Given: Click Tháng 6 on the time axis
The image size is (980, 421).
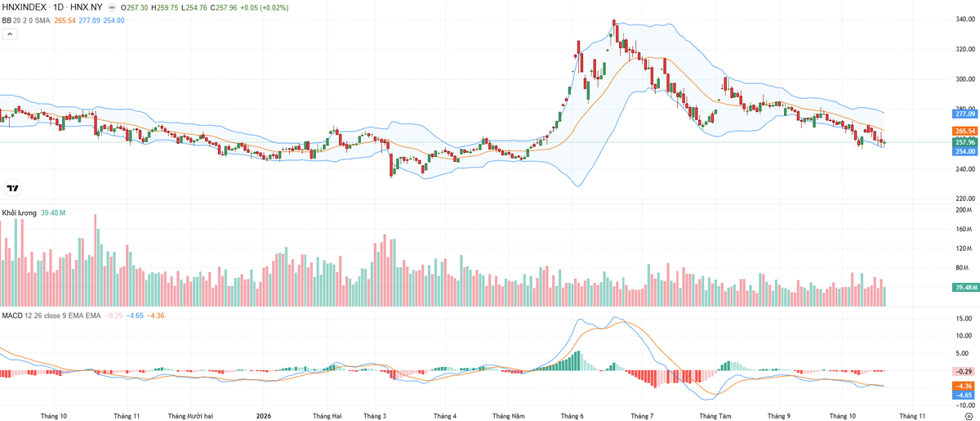Looking at the screenshot, I should click(572, 415).
